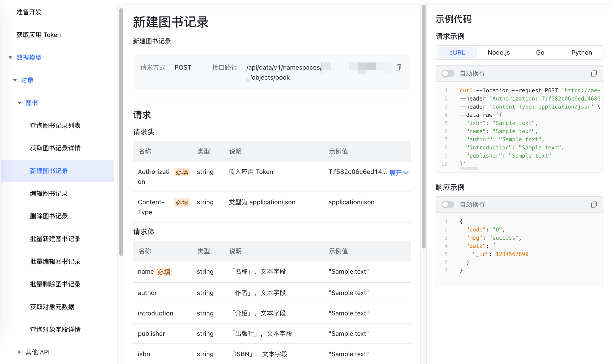Switch to the Go code tab

point(540,52)
